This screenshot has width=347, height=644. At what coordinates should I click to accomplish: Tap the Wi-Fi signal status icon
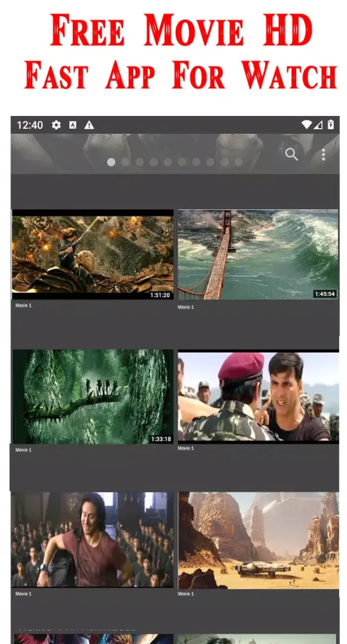point(306,124)
